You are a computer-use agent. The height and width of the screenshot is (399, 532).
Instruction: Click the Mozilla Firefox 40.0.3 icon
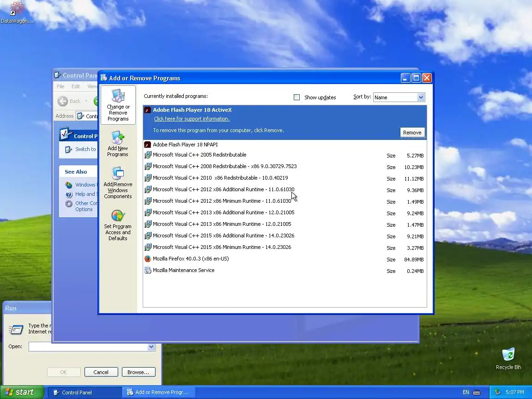(x=148, y=259)
